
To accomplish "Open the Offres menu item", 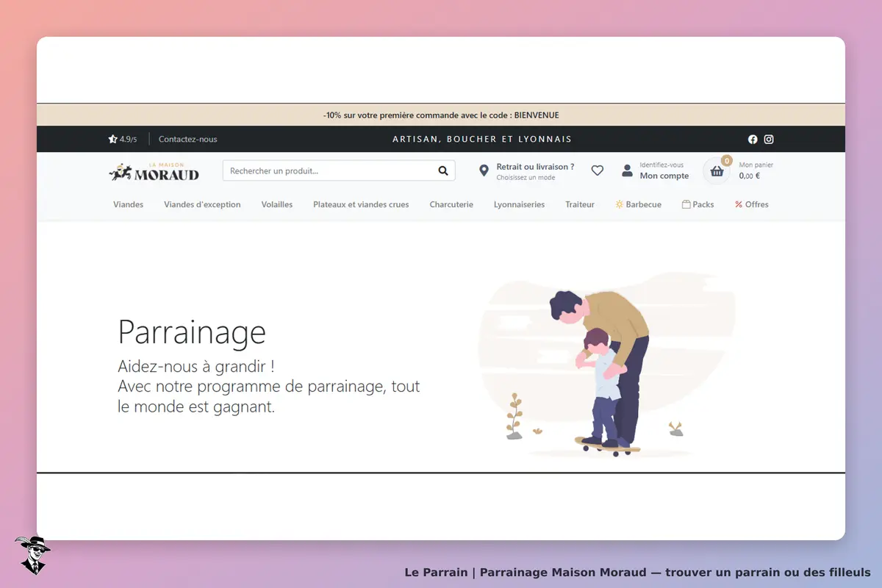I will (752, 204).
